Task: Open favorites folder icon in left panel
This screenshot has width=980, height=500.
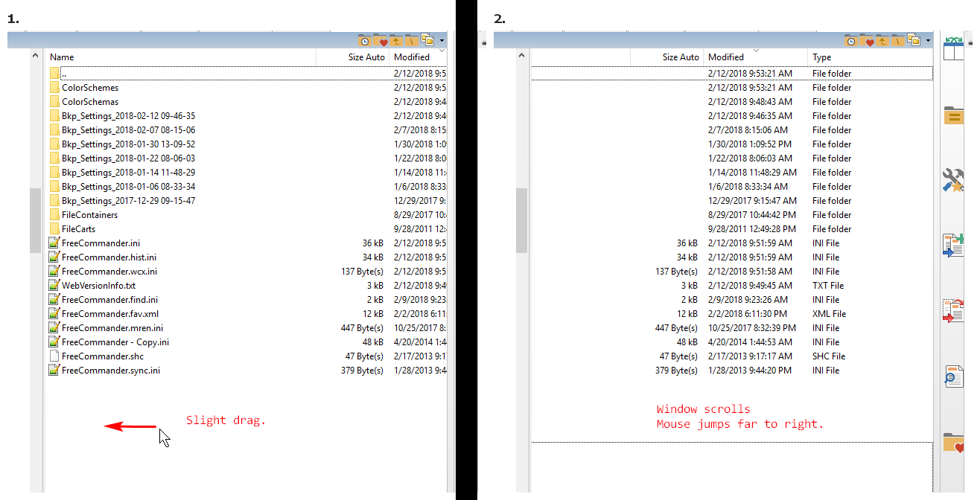Action: tap(381, 40)
